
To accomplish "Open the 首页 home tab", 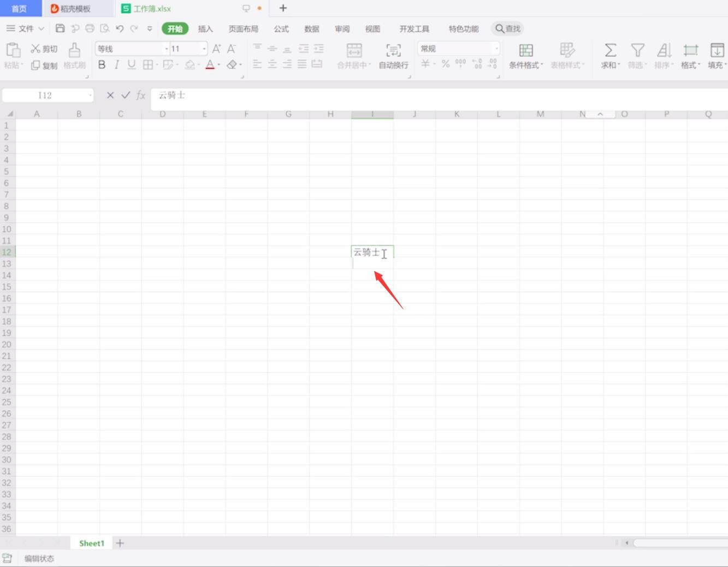I will (19, 8).
